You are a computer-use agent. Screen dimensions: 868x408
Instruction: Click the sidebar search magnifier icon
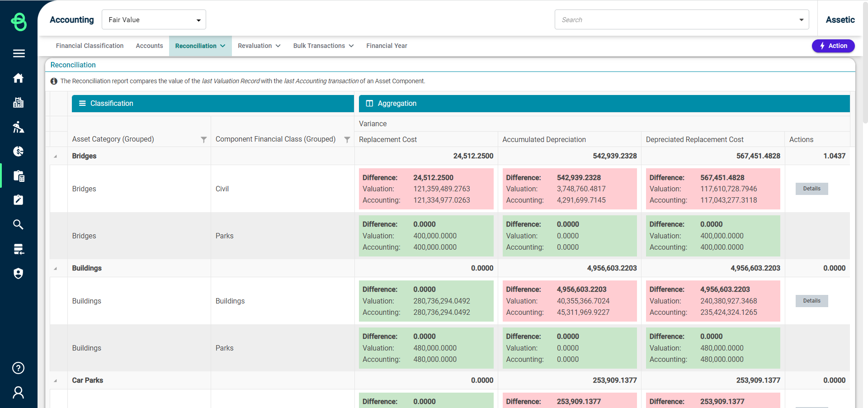[x=19, y=224]
